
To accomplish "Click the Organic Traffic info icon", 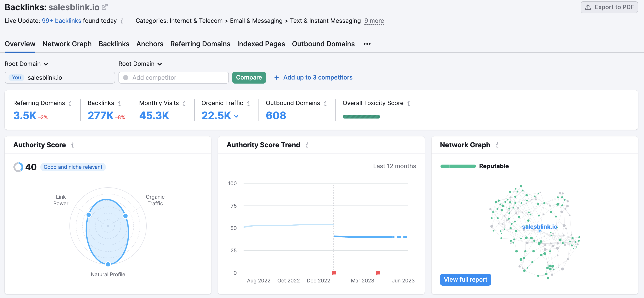I will click(x=248, y=103).
